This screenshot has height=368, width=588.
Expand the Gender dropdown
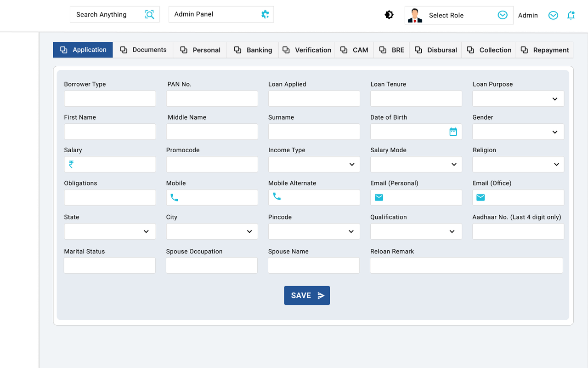555,132
